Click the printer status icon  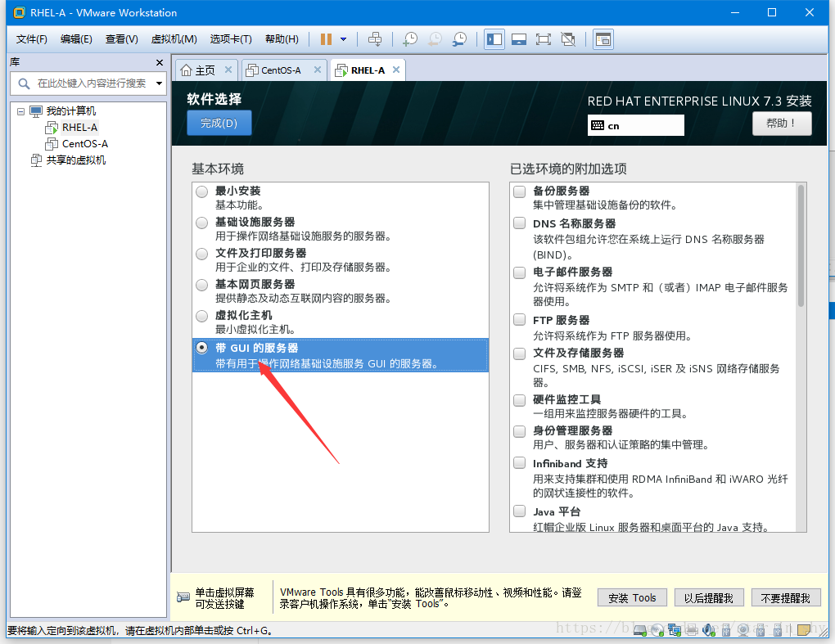691,631
